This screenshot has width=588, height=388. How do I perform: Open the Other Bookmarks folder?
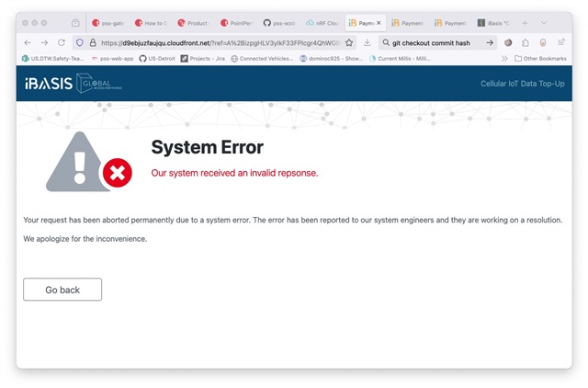coord(541,59)
